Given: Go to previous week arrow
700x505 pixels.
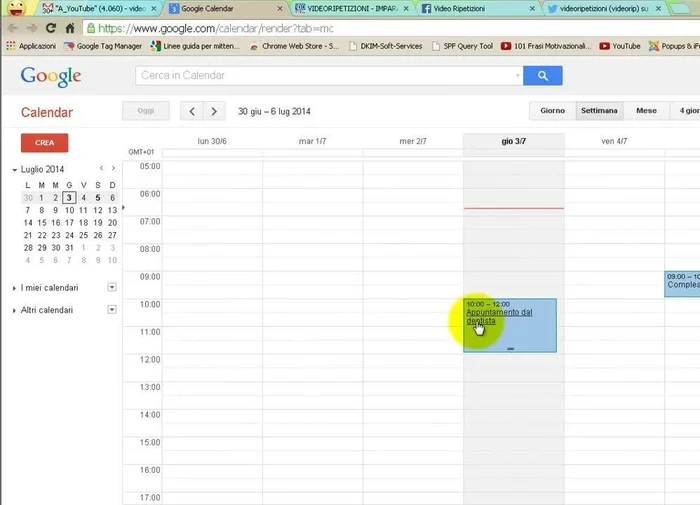Looking at the screenshot, I should [191, 111].
